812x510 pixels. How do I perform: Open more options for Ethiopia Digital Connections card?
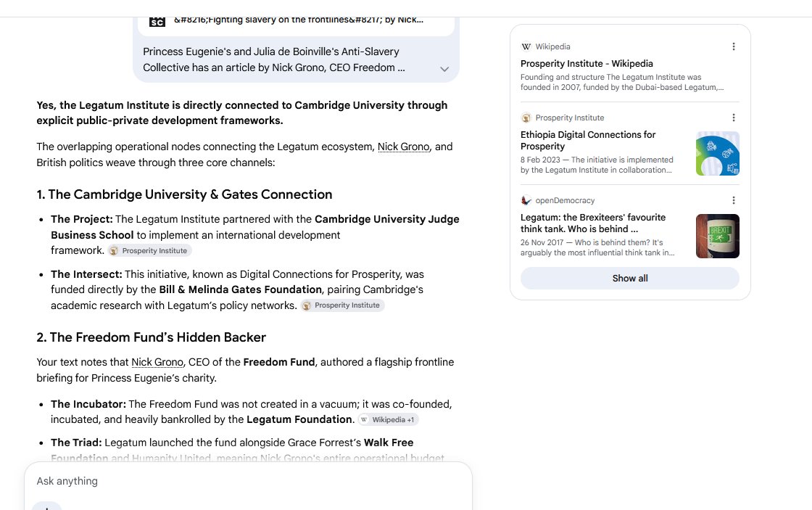pyautogui.click(x=733, y=118)
